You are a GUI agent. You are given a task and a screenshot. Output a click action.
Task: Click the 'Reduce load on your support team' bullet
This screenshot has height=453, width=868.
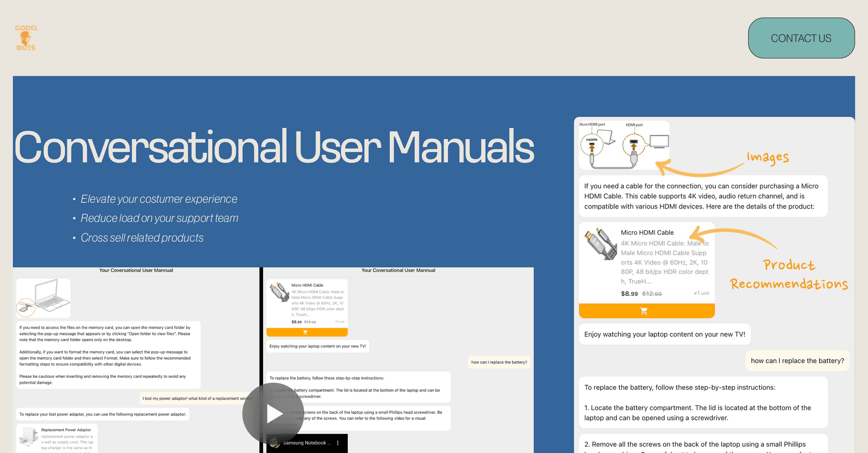click(159, 218)
